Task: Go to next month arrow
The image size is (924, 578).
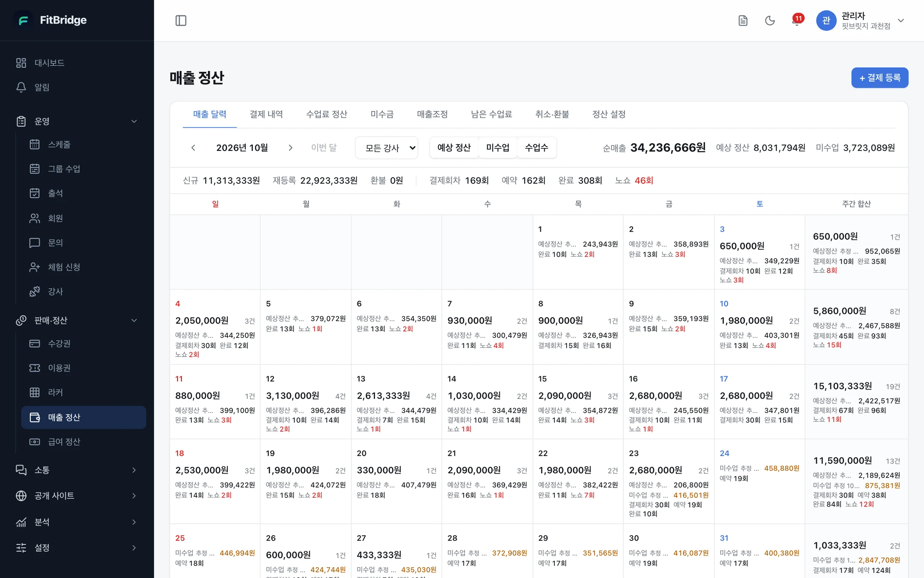Action: coord(290,148)
